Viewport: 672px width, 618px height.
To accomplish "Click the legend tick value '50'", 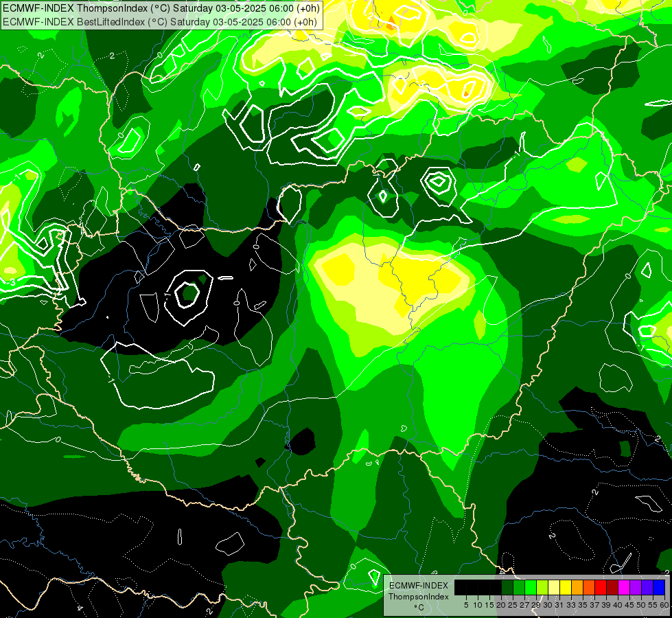I will click(x=640, y=605).
